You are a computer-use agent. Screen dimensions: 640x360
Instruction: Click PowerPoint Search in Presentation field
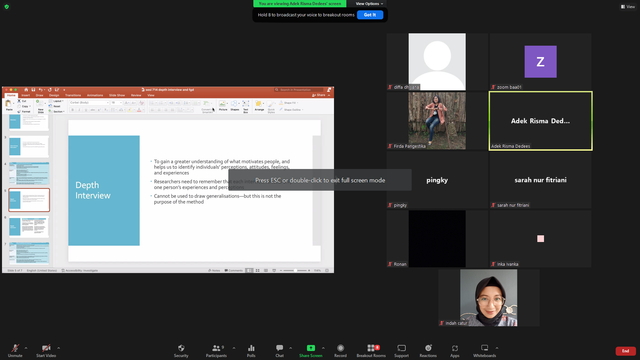coord(299,89)
